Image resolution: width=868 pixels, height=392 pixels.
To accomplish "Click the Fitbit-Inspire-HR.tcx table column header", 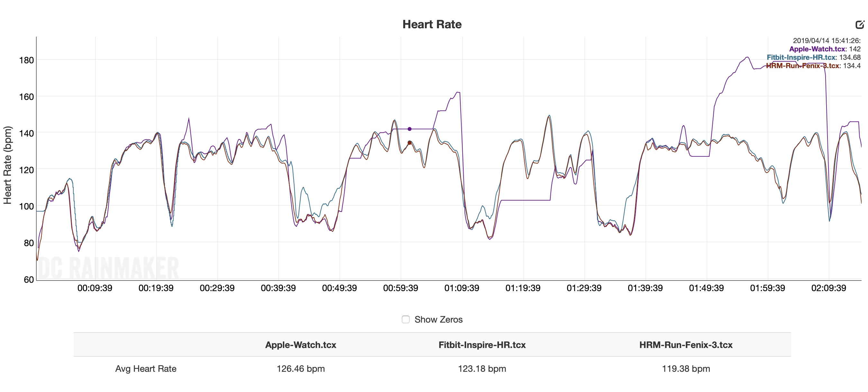I will (482, 344).
